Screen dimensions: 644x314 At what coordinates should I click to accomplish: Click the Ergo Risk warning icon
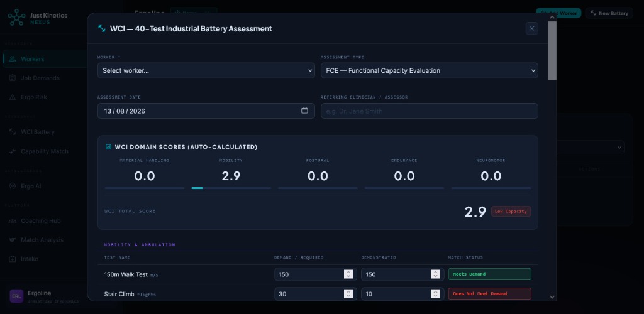coord(13,97)
